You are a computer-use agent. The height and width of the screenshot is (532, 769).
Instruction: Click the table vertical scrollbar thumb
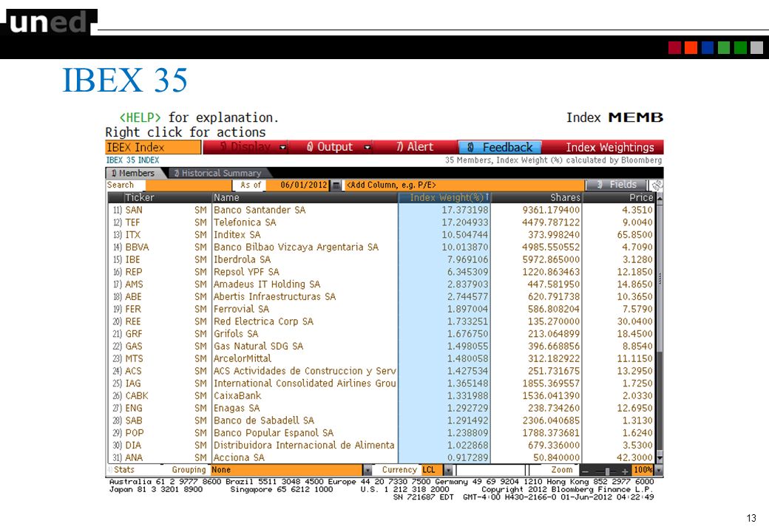(x=660, y=279)
